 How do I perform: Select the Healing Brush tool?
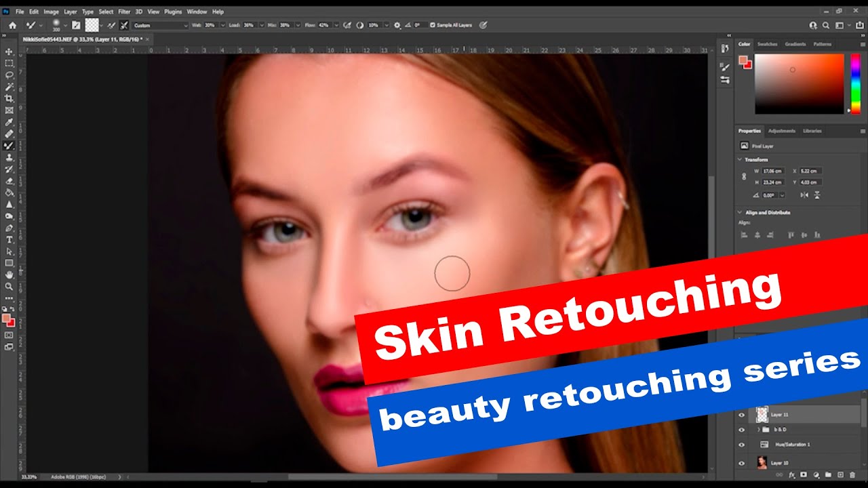coord(9,134)
